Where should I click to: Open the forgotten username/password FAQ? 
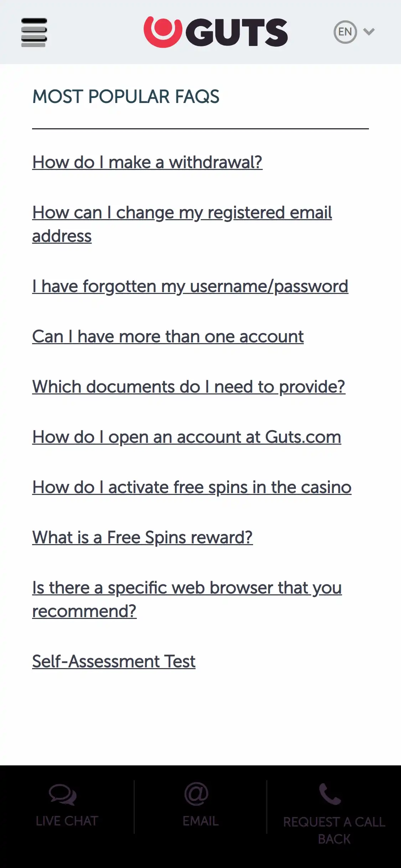pos(190,286)
